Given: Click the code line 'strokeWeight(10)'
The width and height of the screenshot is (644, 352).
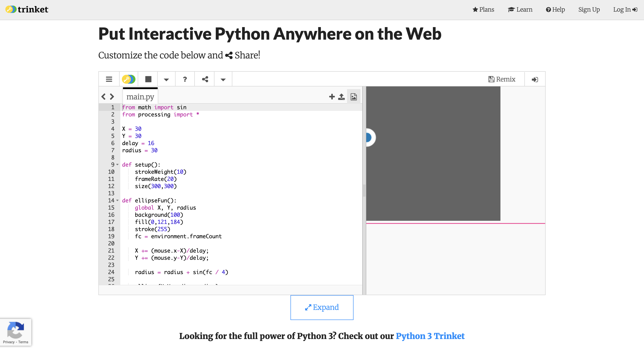Looking at the screenshot, I should click(x=161, y=172).
